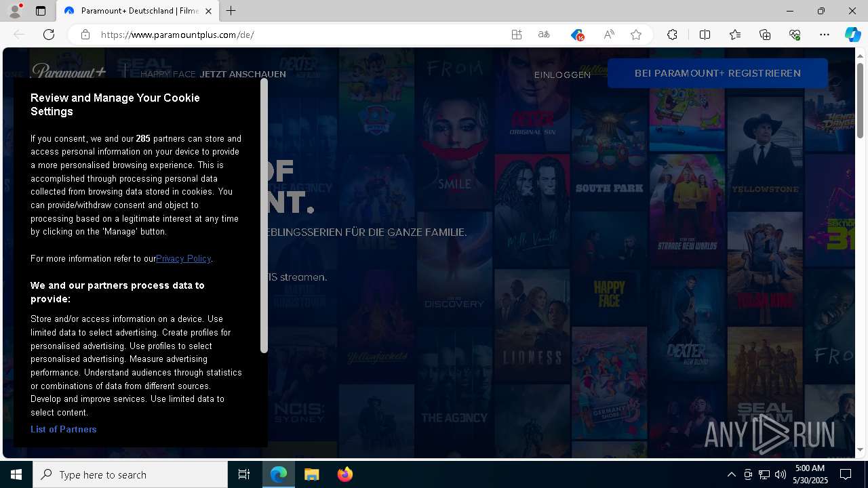Image resolution: width=868 pixels, height=488 pixels.
Task: Open the Windows Start menu
Action: [16, 474]
